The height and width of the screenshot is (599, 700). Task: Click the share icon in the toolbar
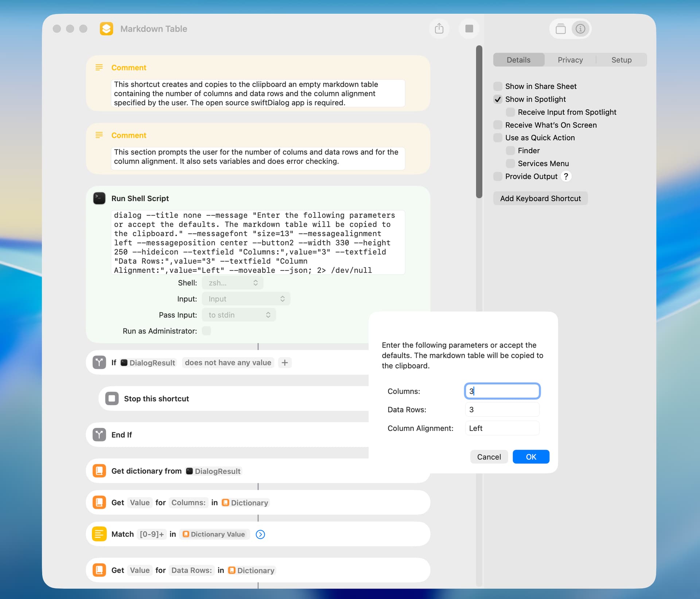coord(439,28)
